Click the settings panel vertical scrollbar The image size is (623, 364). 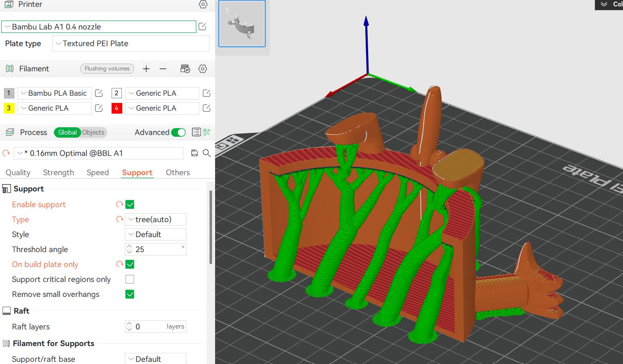pos(210,227)
